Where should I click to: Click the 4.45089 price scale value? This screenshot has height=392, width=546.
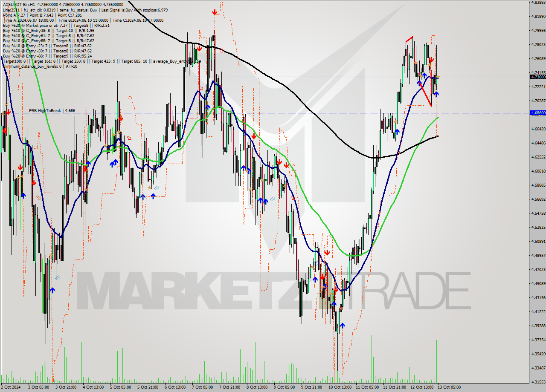point(538,283)
